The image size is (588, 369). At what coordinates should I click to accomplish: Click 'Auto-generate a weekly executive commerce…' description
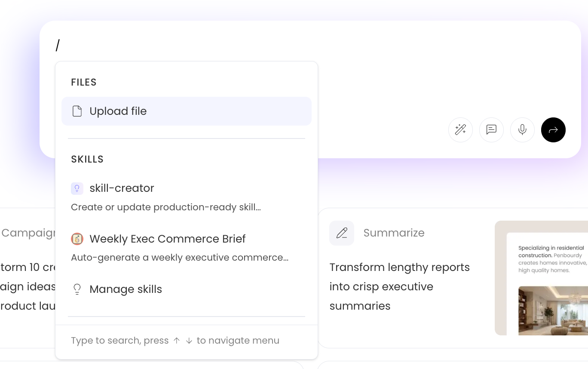click(180, 258)
